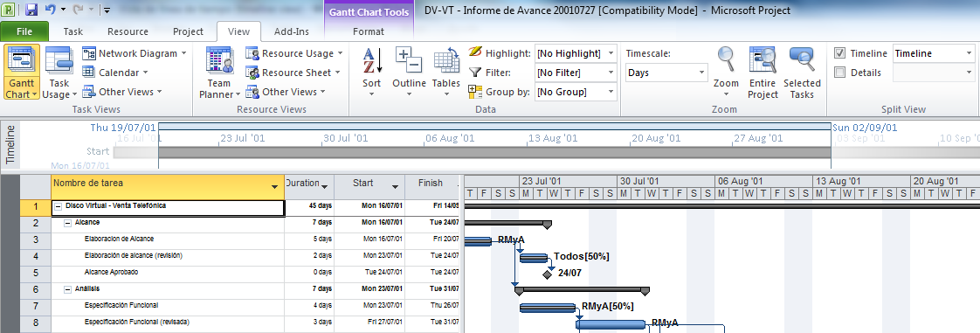The image size is (980, 333).
Task: Uncheck the Timeline checkbox
Action: 839,53
